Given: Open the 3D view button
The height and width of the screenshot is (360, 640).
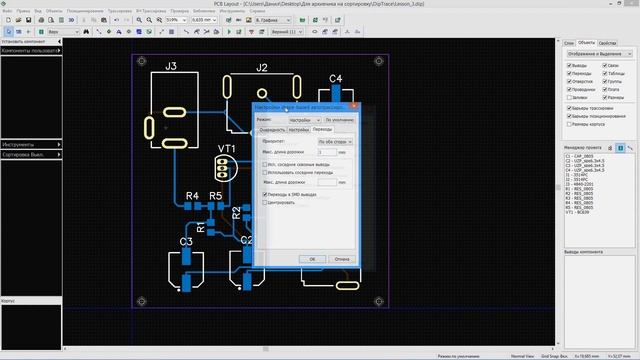Looking at the screenshot, I should tap(71, 20).
